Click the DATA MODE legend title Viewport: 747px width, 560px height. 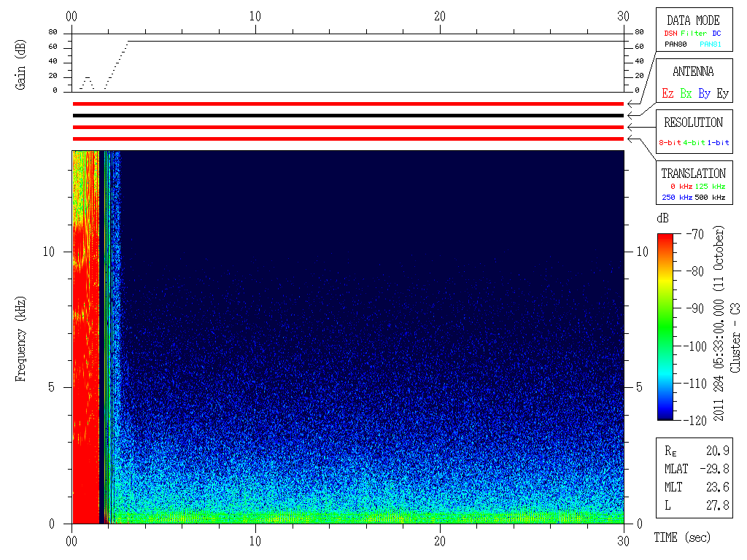click(693, 20)
